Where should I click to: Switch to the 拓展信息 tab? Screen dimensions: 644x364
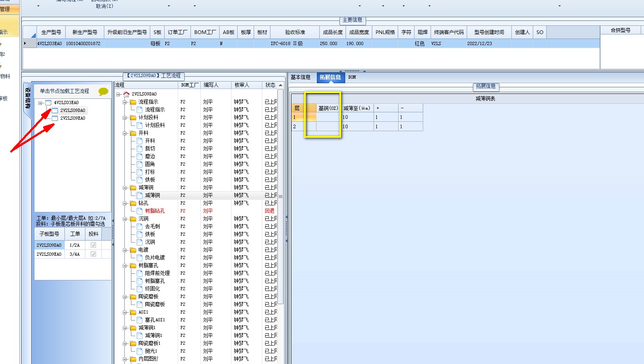330,77
